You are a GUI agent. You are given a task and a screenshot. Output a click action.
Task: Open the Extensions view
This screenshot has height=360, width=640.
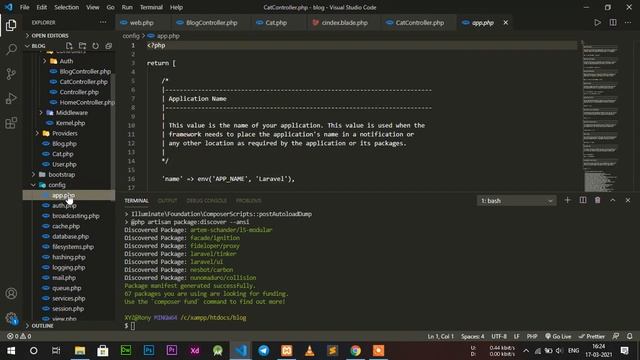click(11, 123)
